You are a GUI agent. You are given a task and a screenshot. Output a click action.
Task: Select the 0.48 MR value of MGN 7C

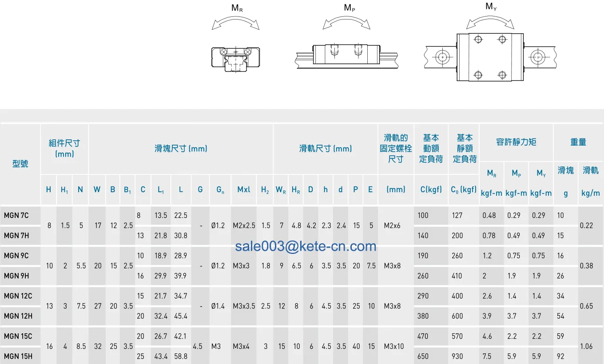pos(489,216)
